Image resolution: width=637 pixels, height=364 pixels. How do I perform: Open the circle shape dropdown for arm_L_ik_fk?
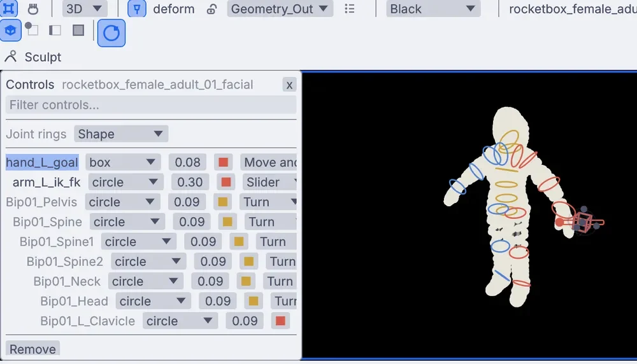click(125, 182)
